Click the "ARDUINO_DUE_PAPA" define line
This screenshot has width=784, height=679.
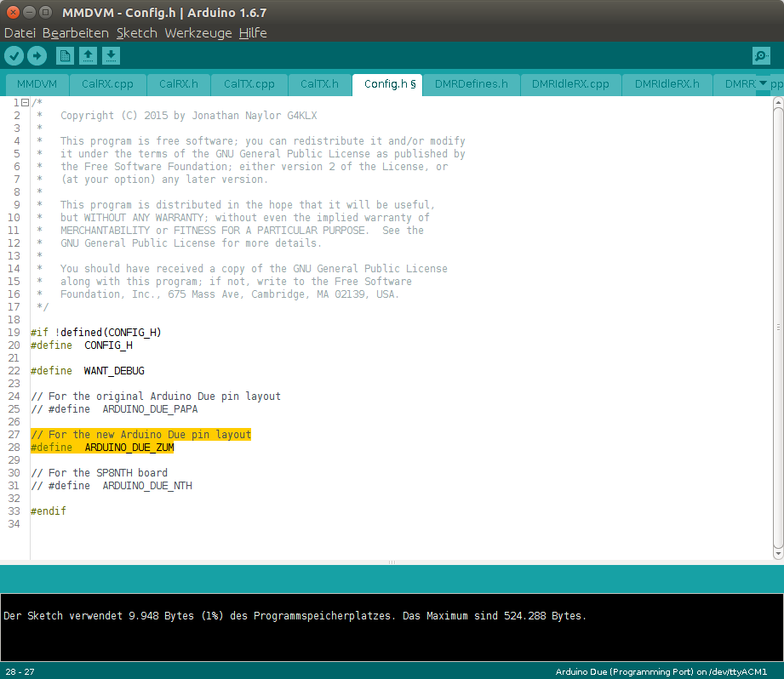114,409
